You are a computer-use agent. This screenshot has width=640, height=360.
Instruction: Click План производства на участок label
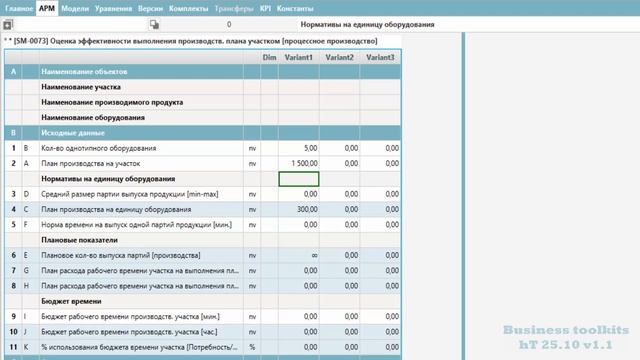91,164
